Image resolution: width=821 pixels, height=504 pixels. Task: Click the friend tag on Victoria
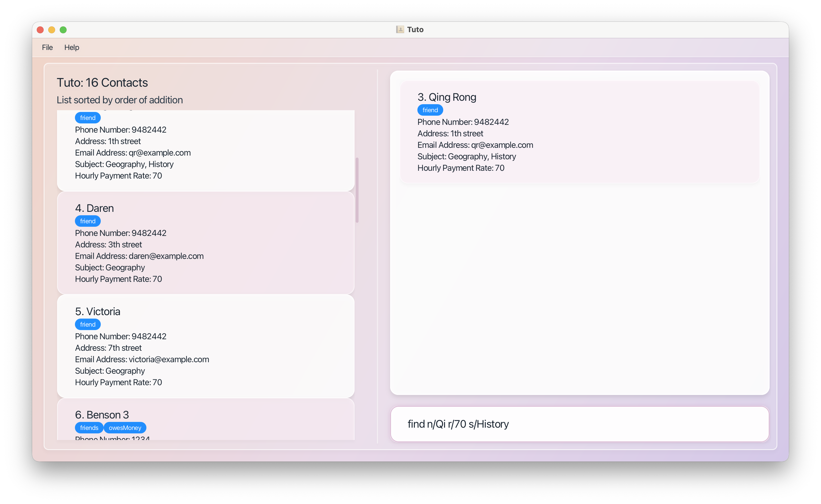tap(88, 324)
